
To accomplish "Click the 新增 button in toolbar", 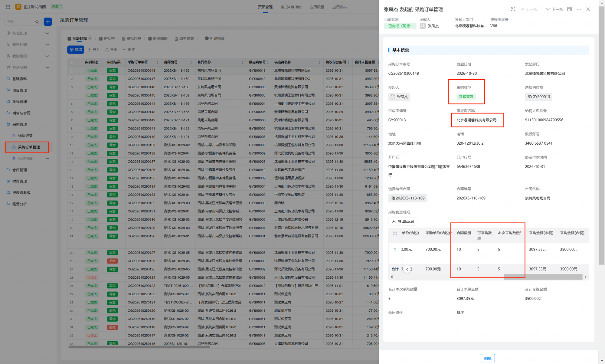I will click(x=76, y=50).
